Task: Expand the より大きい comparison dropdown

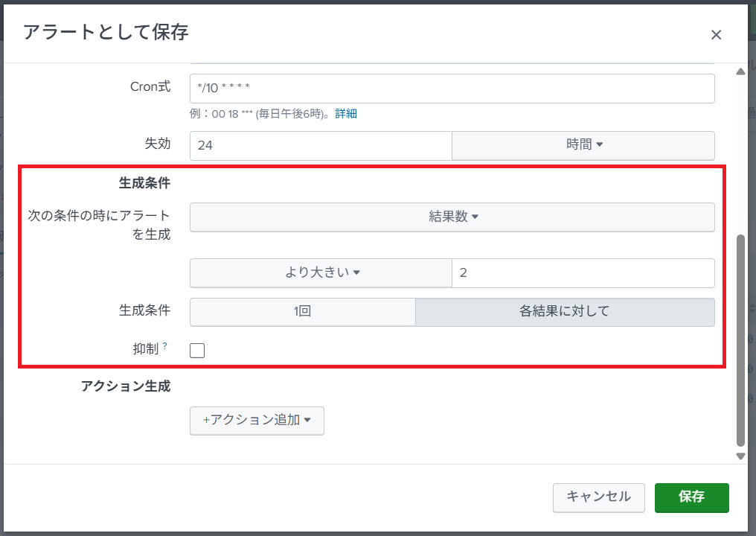Action: point(321,273)
